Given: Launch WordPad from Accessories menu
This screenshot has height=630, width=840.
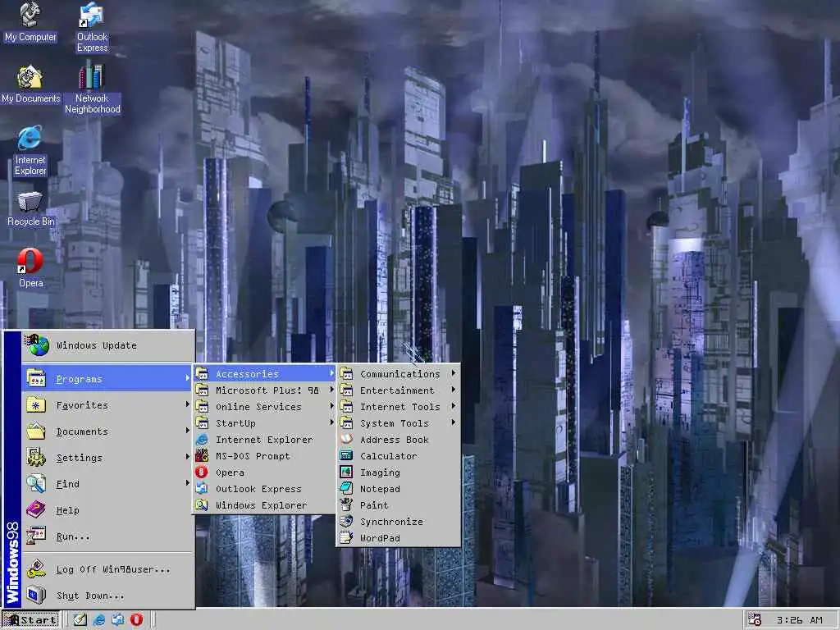Looking at the screenshot, I should [398, 538].
